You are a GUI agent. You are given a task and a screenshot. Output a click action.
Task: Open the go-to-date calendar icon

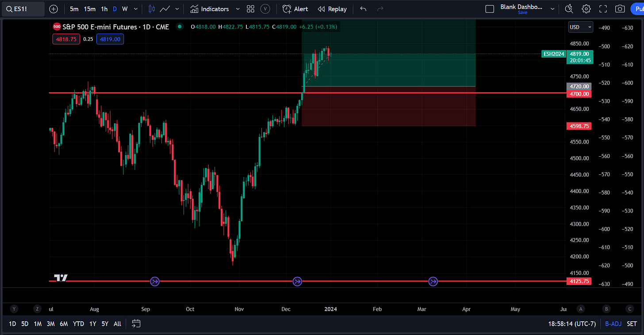136,324
